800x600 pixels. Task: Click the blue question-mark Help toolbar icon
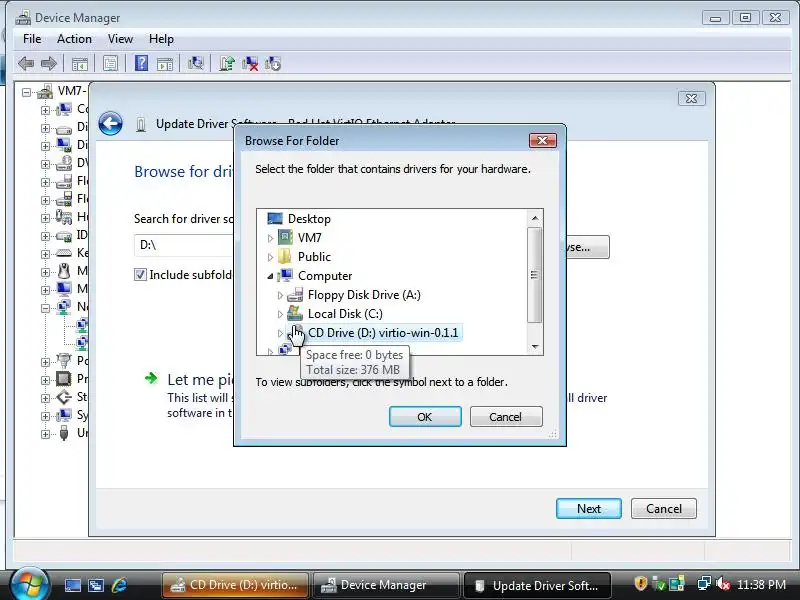tap(141, 63)
